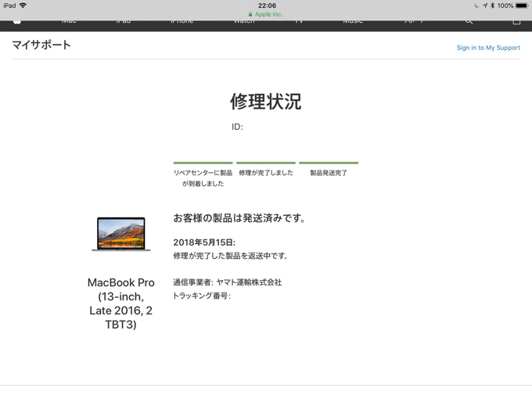Tap the iPad carrier label in status bar
The width and height of the screenshot is (532, 399).
(x=9, y=5)
